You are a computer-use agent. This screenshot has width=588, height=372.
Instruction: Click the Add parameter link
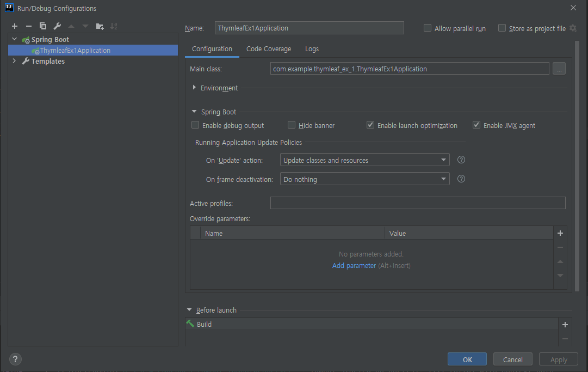click(x=354, y=265)
